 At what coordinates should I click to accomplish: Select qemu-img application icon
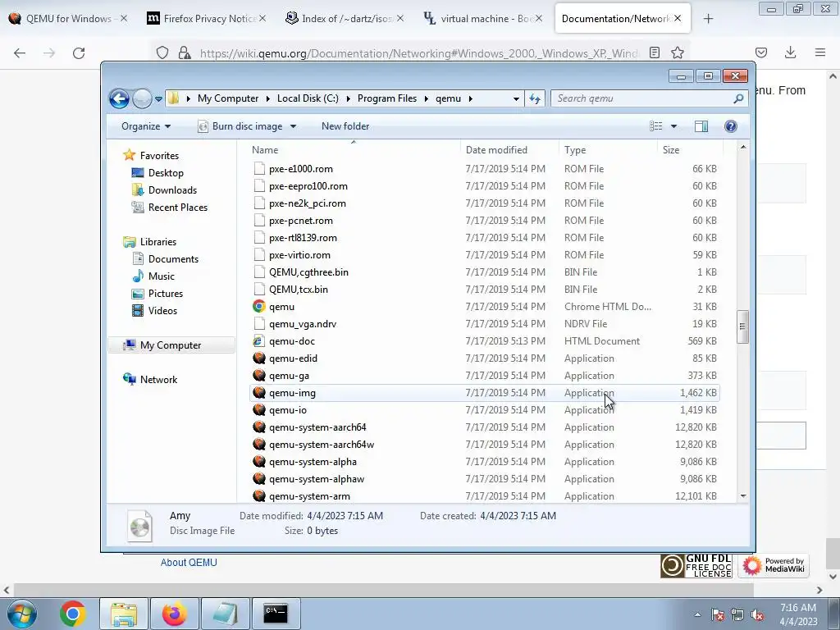[259, 393]
